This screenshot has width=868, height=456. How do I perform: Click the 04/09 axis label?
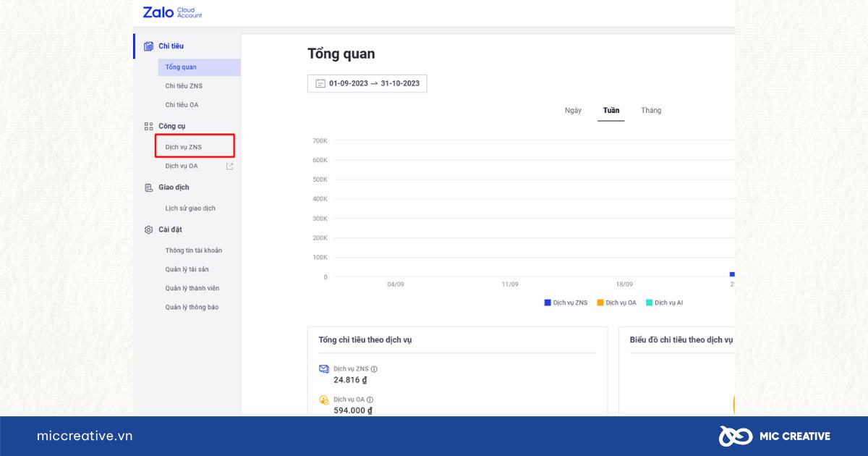[396, 284]
